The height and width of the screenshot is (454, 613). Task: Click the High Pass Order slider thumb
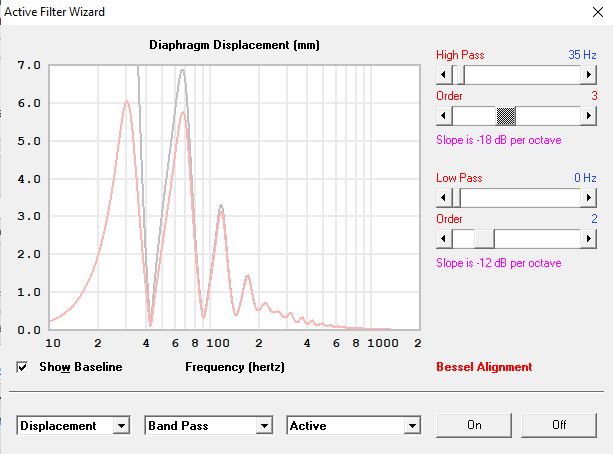pyautogui.click(x=507, y=115)
